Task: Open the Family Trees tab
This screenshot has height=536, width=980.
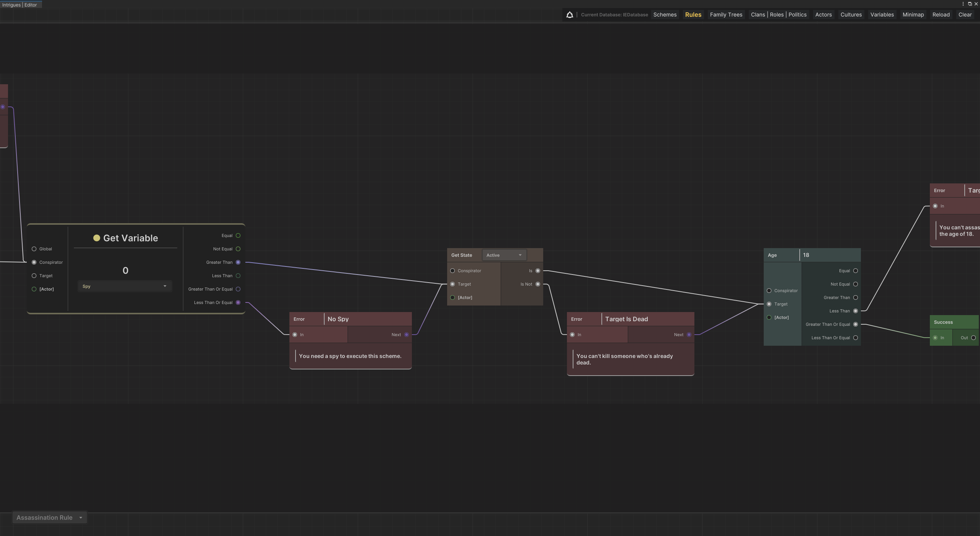Action: (726, 15)
